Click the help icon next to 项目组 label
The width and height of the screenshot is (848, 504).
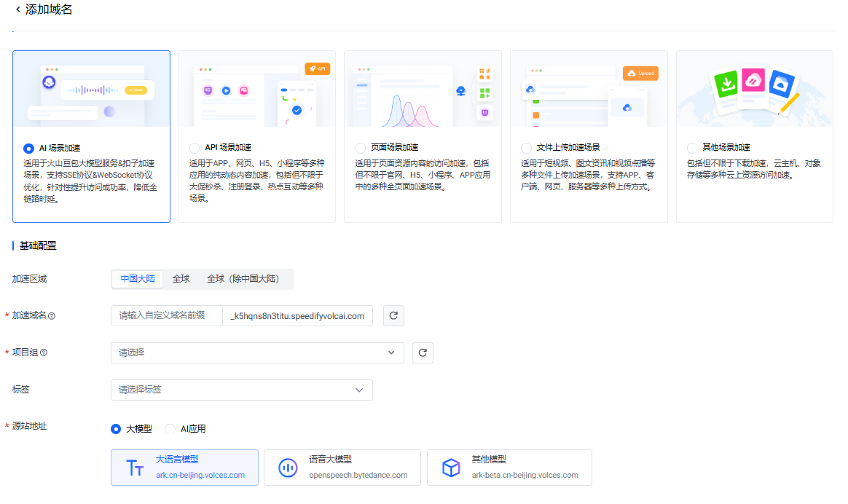click(44, 353)
